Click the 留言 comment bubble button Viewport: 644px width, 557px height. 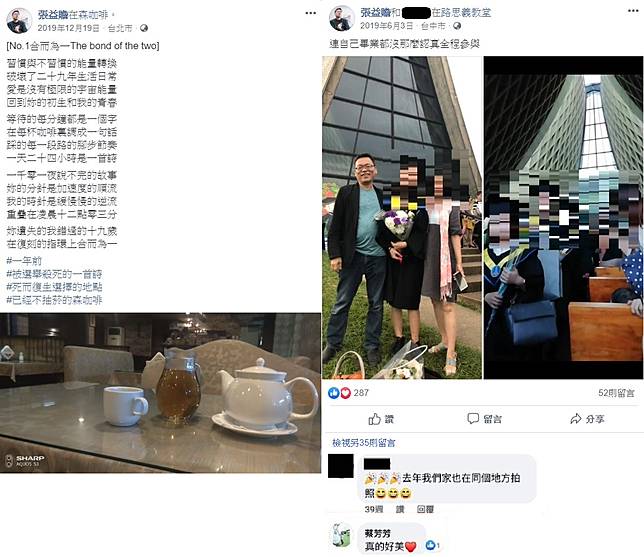pos(484,419)
